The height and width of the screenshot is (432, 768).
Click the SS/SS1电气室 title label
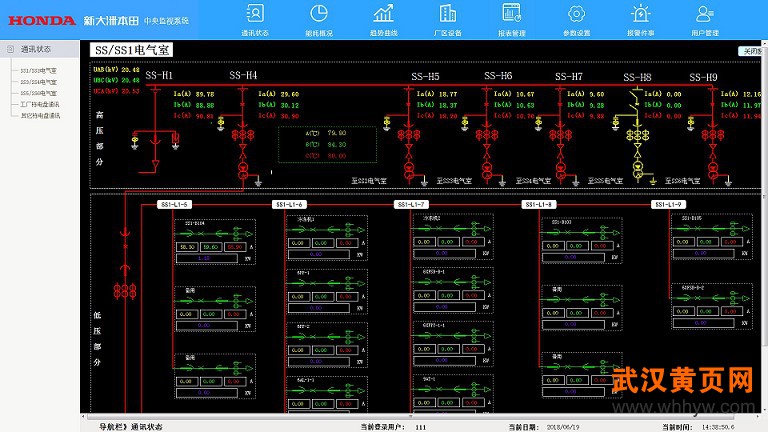131,50
